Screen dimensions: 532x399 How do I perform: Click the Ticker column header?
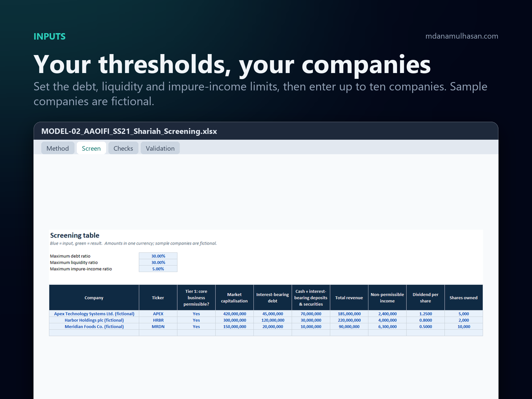[158, 298]
